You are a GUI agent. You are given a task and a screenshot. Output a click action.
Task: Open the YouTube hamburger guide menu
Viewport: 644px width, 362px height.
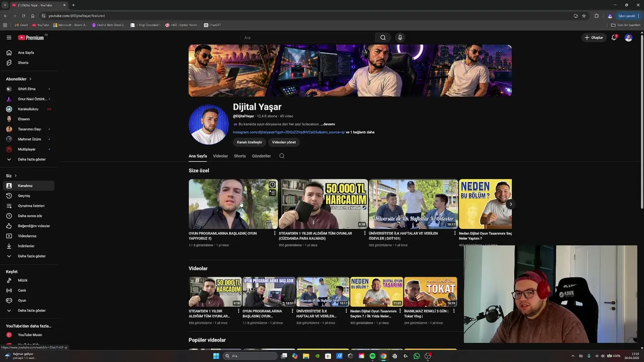[9, 38]
